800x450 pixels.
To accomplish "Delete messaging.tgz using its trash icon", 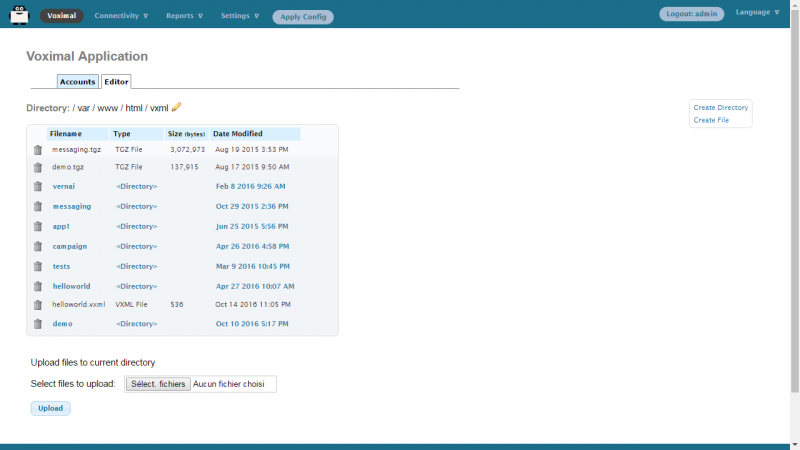I will (38, 150).
